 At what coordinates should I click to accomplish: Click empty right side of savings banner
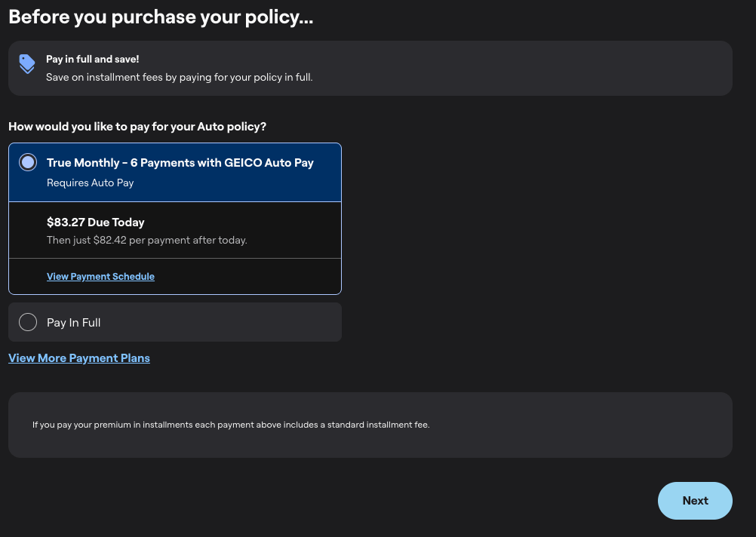(566, 68)
